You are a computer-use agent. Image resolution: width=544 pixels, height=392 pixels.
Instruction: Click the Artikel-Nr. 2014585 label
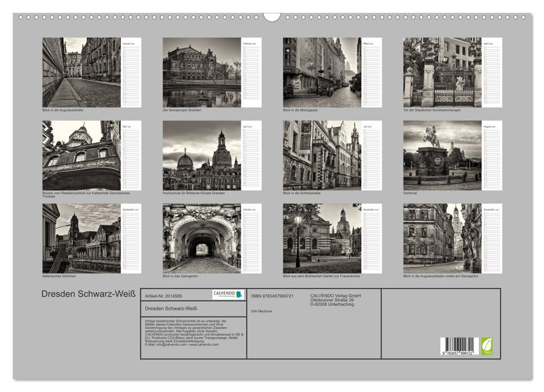pyautogui.click(x=164, y=296)
